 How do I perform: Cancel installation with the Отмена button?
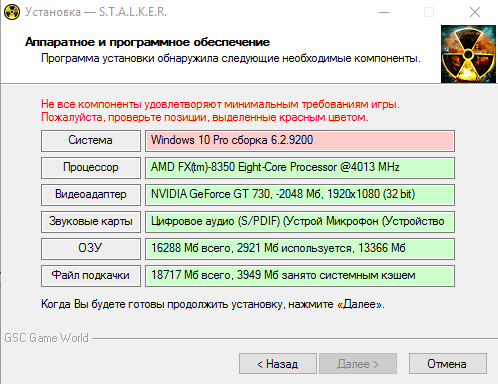tap(448, 364)
